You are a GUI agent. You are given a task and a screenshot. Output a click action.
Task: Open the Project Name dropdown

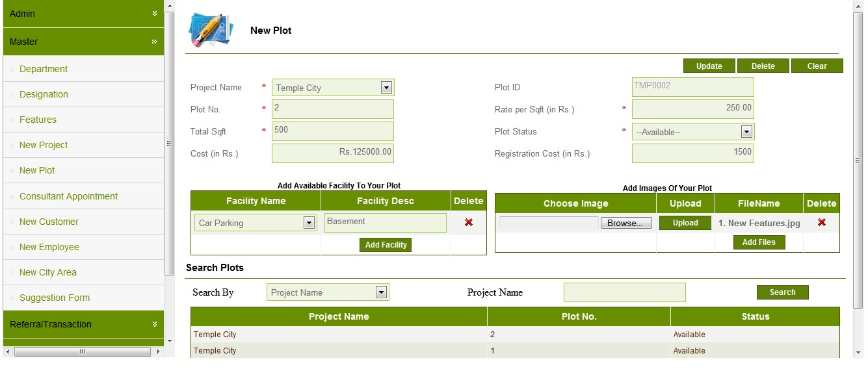pos(386,88)
